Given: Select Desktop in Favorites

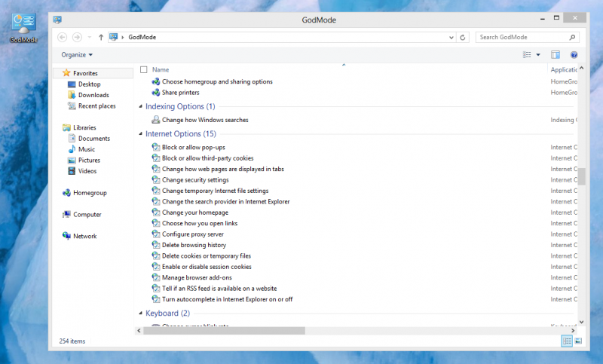Looking at the screenshot, I should [90, 84].
